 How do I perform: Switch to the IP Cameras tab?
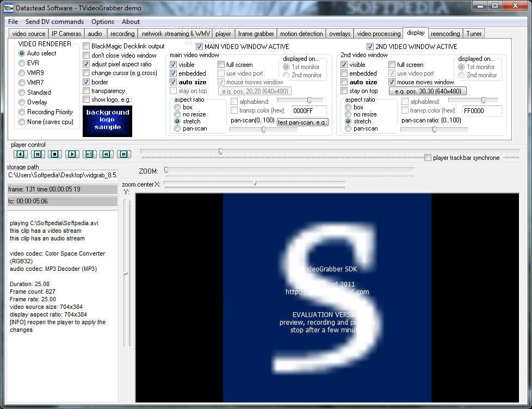click(x=66, y=34)
